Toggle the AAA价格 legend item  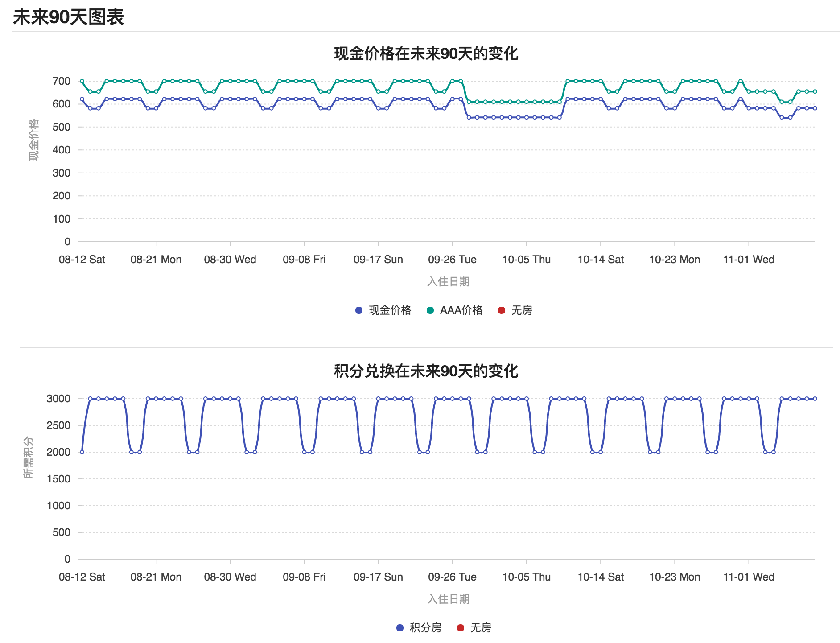(x=455, y=310)
